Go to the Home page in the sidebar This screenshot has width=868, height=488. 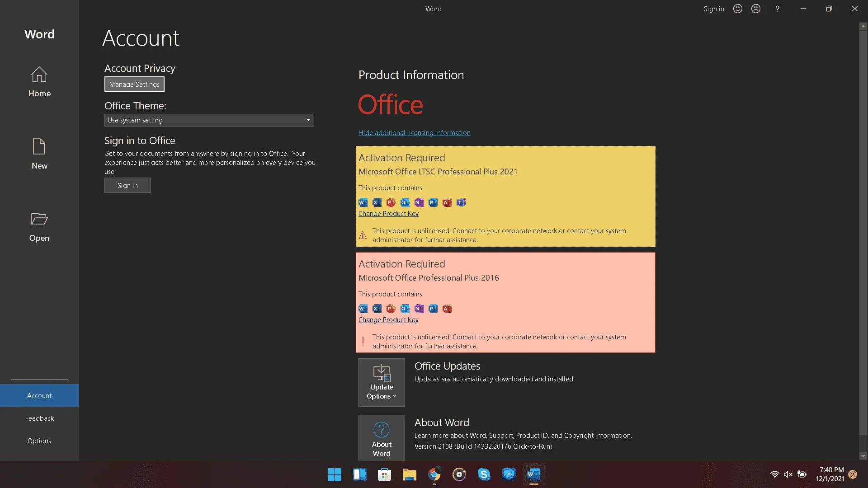pos(39,82)
